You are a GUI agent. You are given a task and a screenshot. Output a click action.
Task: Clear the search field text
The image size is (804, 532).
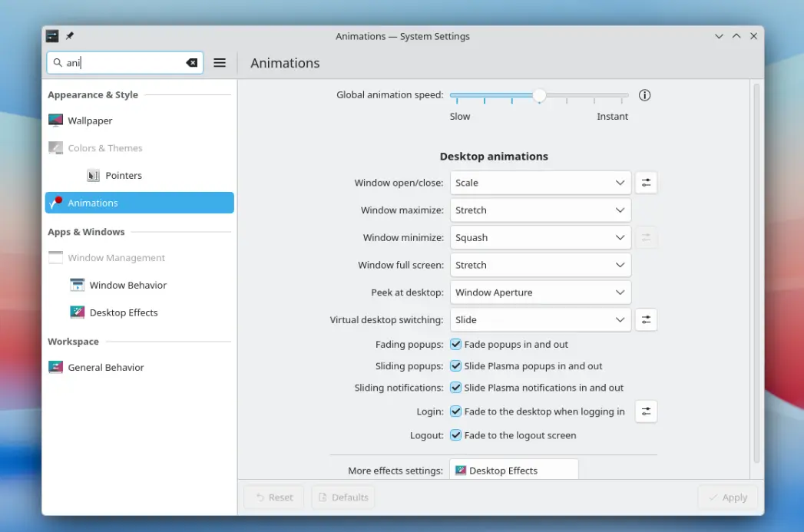click(x=192, y=62)
